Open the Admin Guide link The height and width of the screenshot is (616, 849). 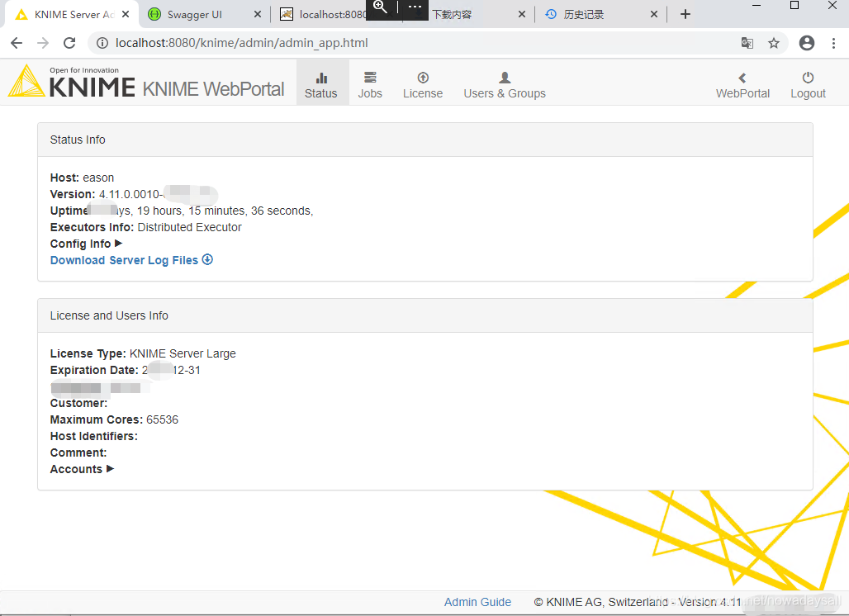click(477, 602)
